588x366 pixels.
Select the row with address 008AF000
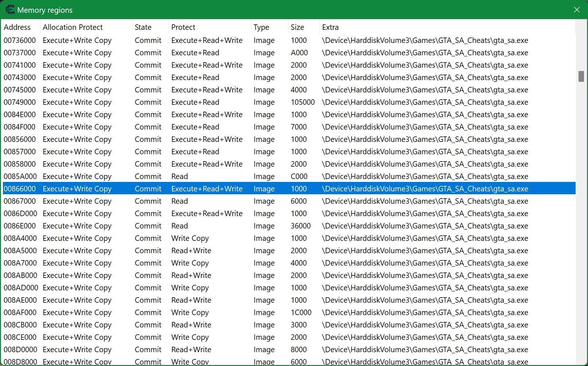[x=289, y=313]
